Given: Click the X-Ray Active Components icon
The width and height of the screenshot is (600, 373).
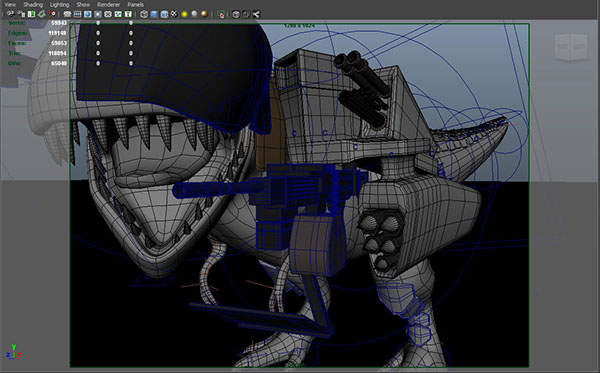Looking at the screenshot, I should (x=246, y=14).
